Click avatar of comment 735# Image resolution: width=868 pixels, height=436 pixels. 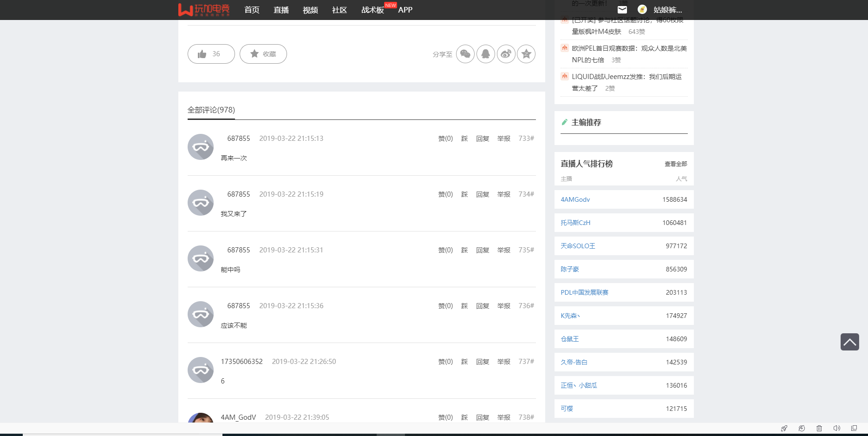[201, 258]
